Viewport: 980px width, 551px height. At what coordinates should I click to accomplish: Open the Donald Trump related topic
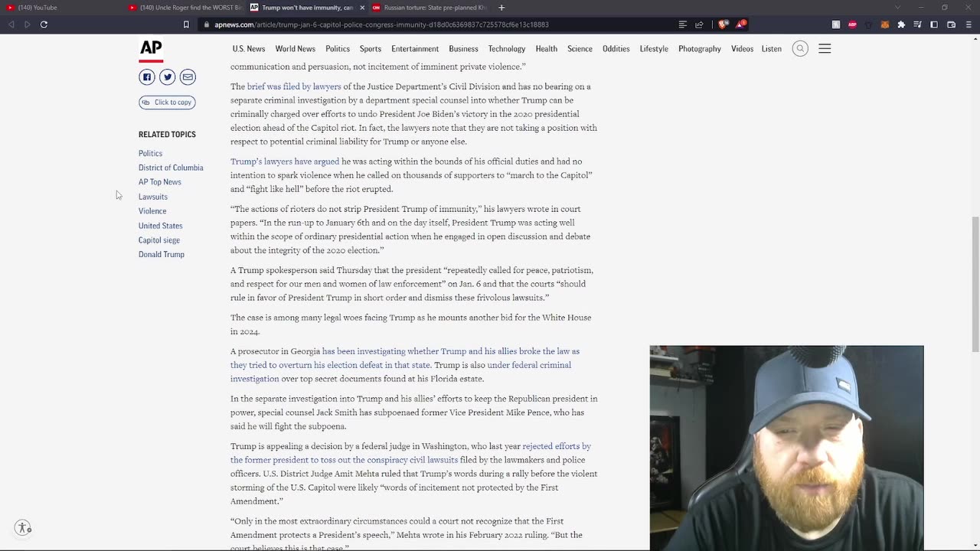[x=162, y=255]
